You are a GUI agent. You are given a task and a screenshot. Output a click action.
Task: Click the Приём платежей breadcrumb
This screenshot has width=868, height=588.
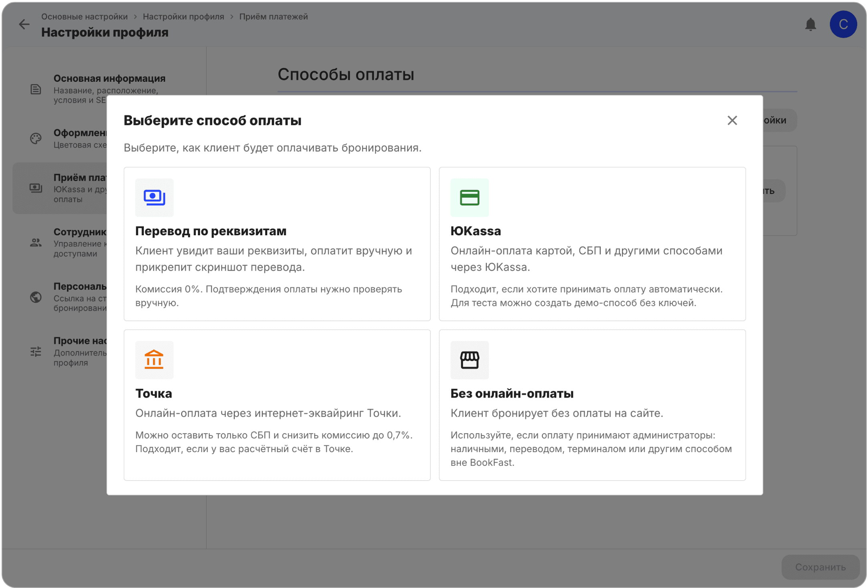274,16
